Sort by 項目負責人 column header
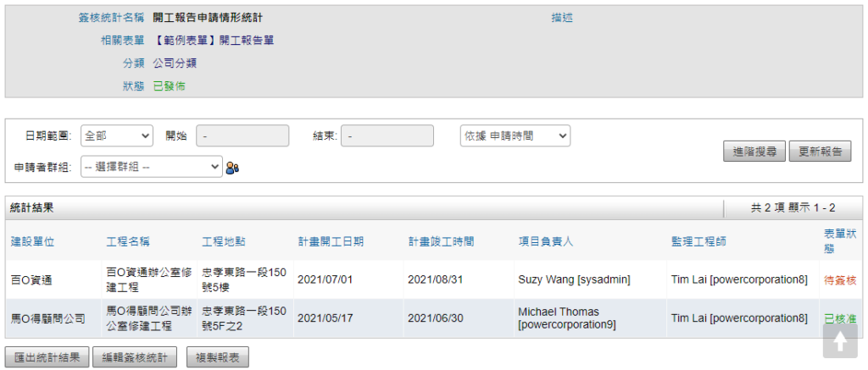The image size is (868, 370). tap(546, 242)
